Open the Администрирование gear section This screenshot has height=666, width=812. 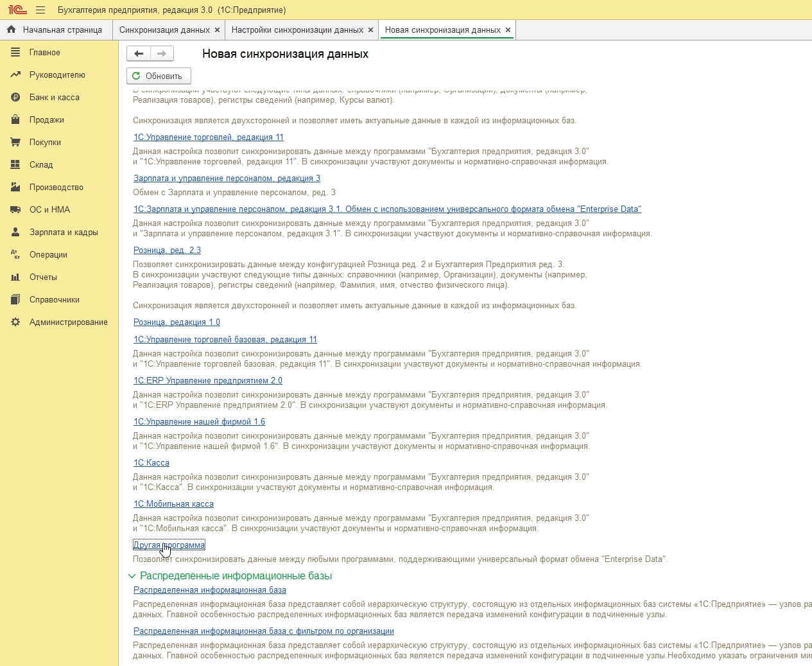68,322
